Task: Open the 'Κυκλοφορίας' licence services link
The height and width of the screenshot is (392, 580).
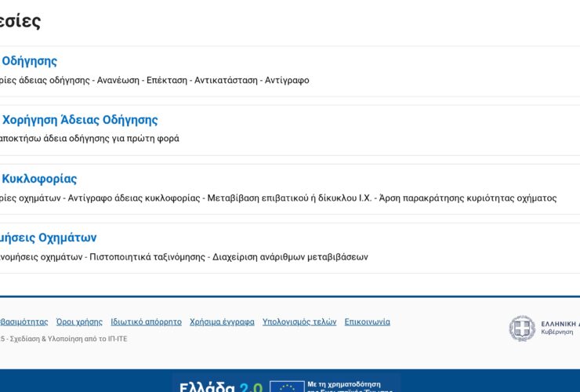Action: [x=38, y=179]
